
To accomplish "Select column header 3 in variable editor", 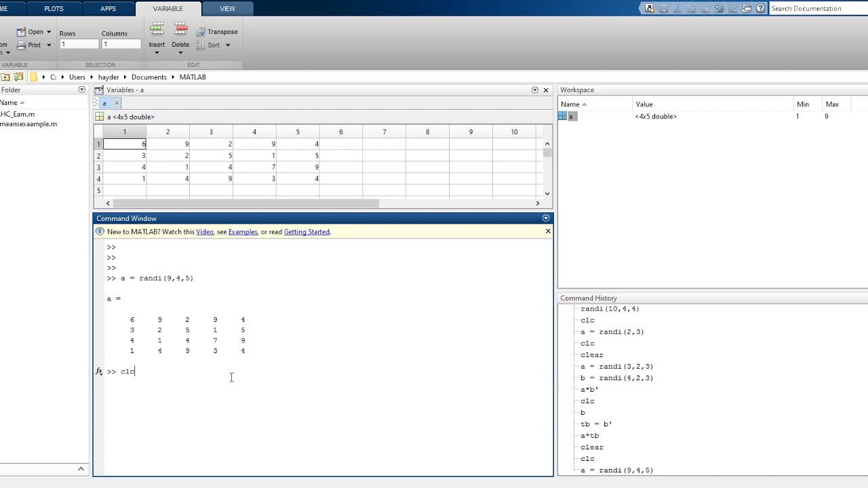I will pyautogui.click(x=211, y=132).
